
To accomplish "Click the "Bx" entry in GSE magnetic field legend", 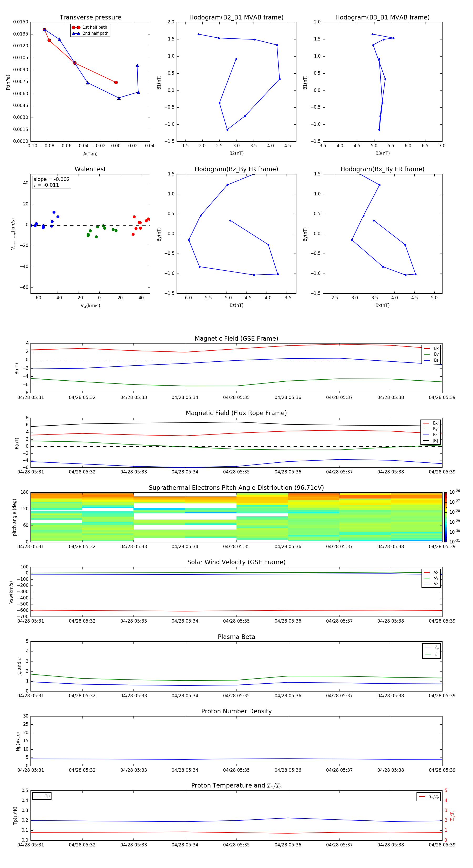I will point(431,349).
